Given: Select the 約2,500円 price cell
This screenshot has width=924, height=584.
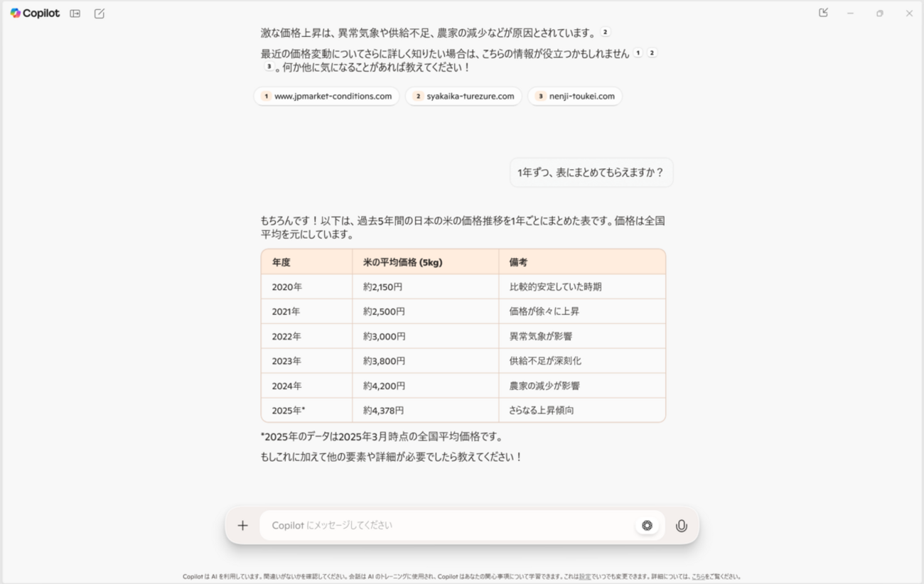Looking at the screenshot, I should (x=426, y=312).
